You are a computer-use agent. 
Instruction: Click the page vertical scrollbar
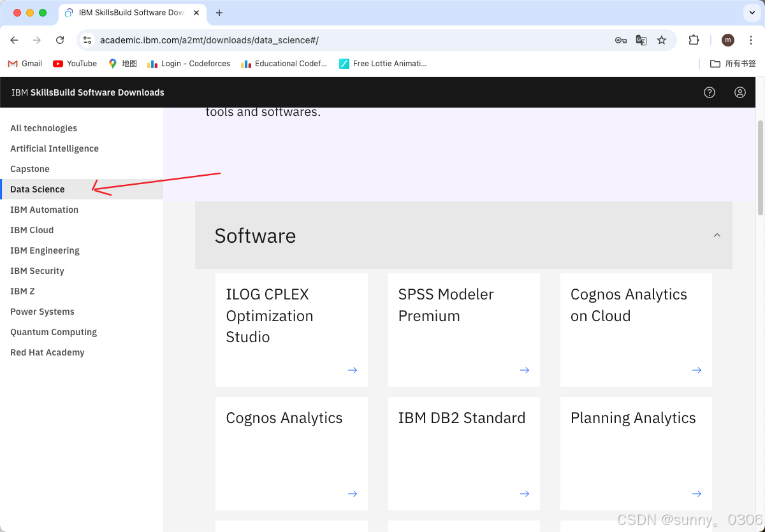(760, 168)
